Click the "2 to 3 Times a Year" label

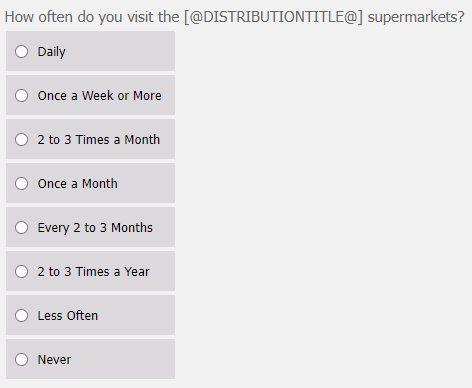93,272
